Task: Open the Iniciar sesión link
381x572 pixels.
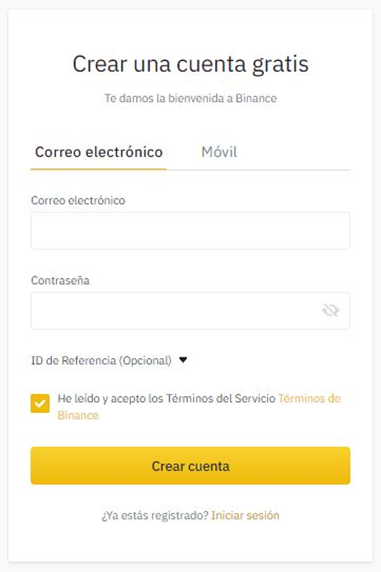Action: pyautogui.click(x=245, y=515)
